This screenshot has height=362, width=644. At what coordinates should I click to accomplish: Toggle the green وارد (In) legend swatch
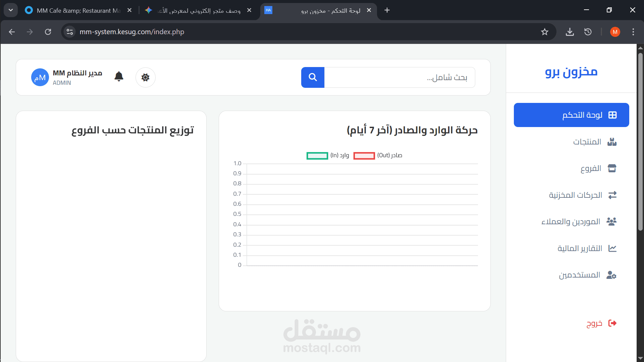pyautogui.click(x=317, y=156)
